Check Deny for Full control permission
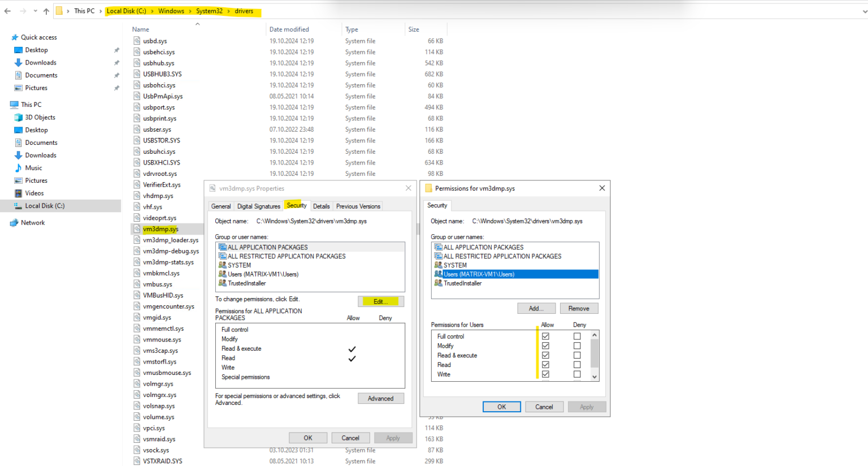 (576, 336)
